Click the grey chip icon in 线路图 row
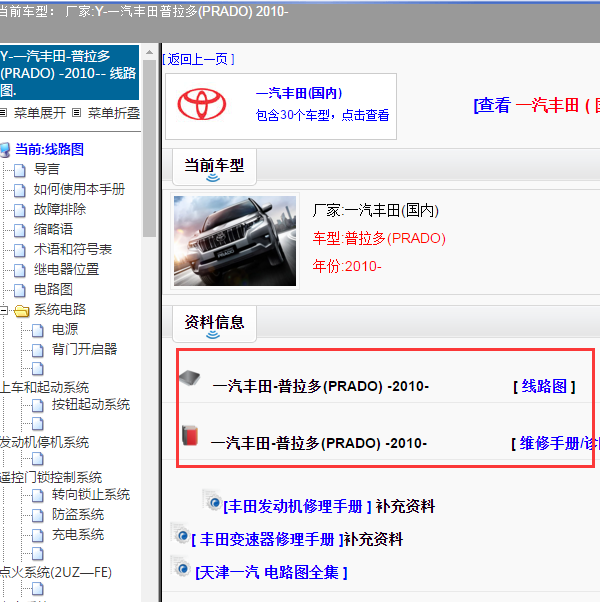The width and height of the screenshot is (600, 602). (190, 378)
